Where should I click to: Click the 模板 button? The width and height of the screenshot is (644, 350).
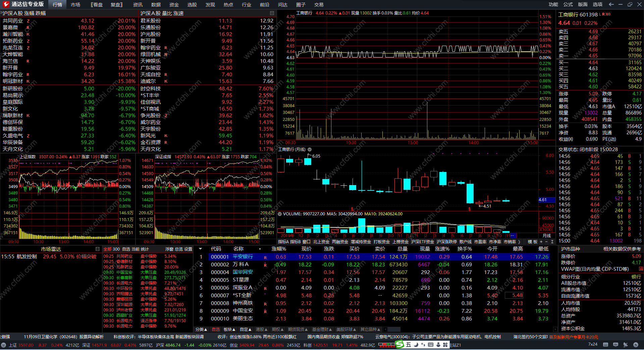[x=533, y=242]
